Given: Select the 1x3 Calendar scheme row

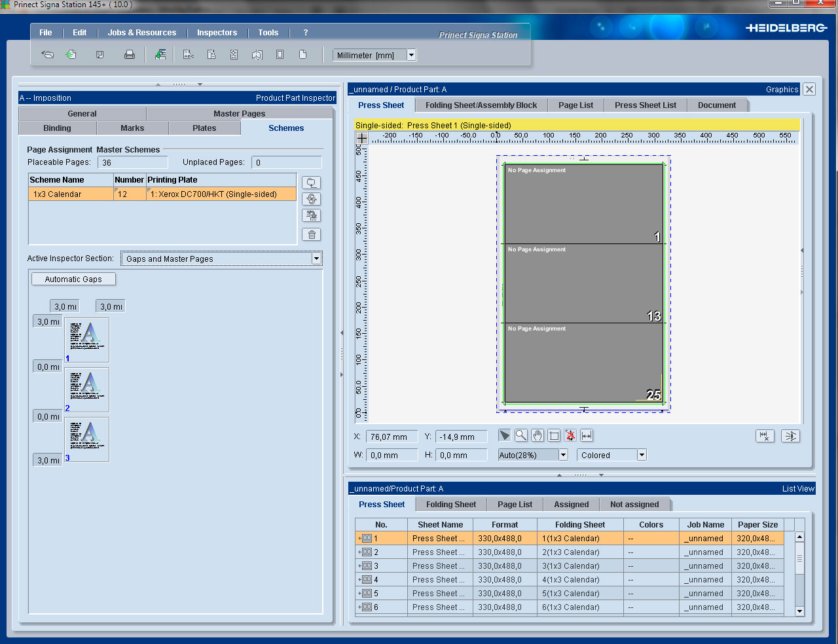Looking at the screenshot, I should [162, 194].
